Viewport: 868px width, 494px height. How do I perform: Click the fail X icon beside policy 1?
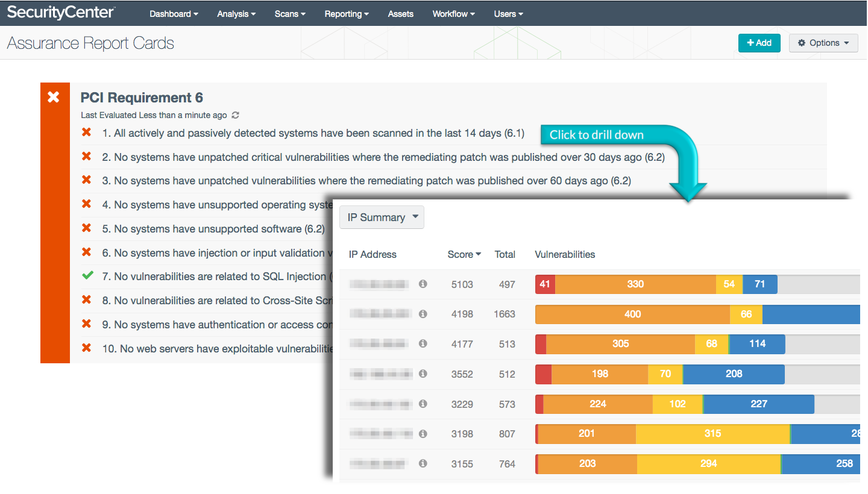(87, 133)
